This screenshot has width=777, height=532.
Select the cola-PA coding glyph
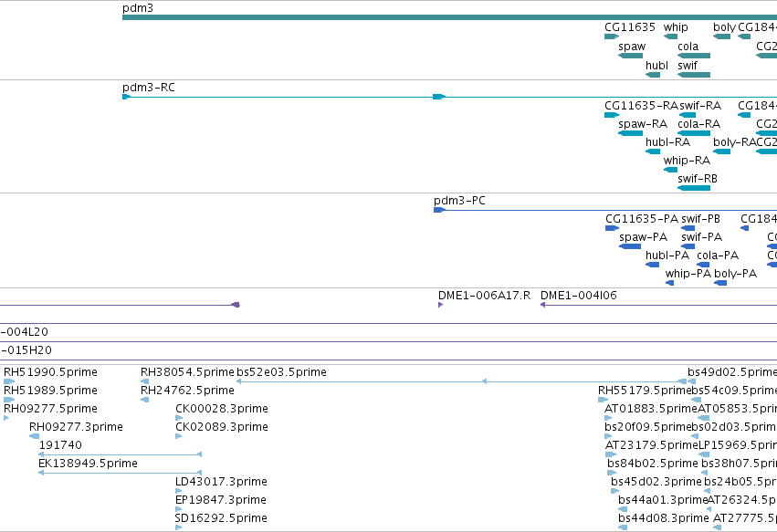pyautogui.click(x=703, y=265)
